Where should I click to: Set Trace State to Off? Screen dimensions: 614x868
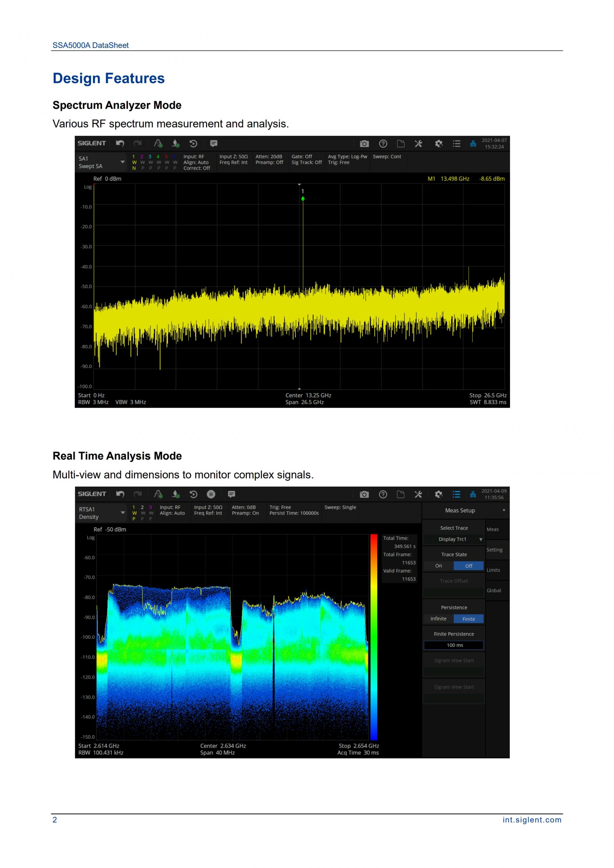pos(468,566)
